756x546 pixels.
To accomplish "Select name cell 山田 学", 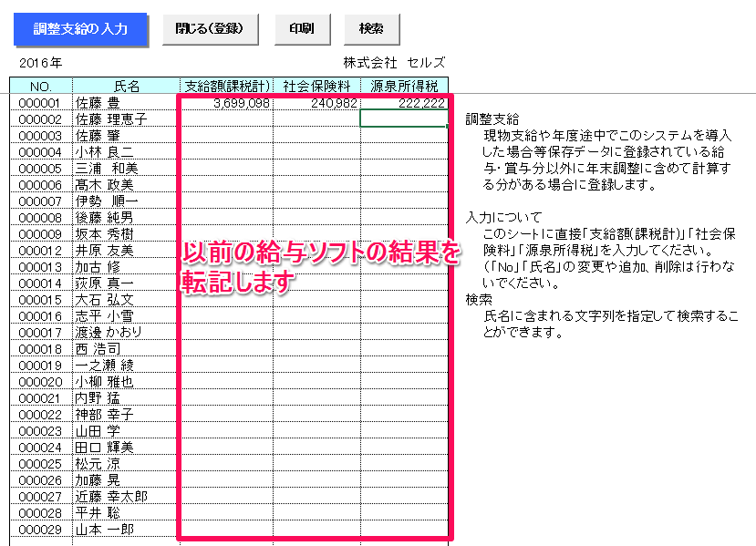I will click(x=127, y=430).
